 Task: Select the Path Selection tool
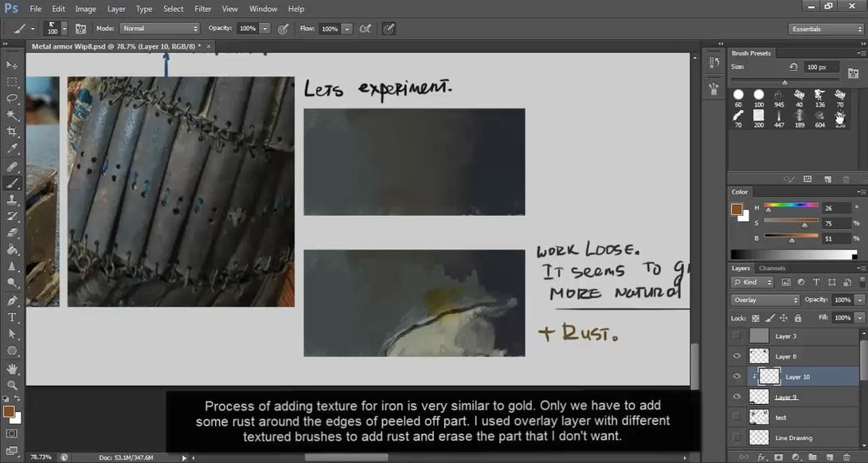point(12,334)
